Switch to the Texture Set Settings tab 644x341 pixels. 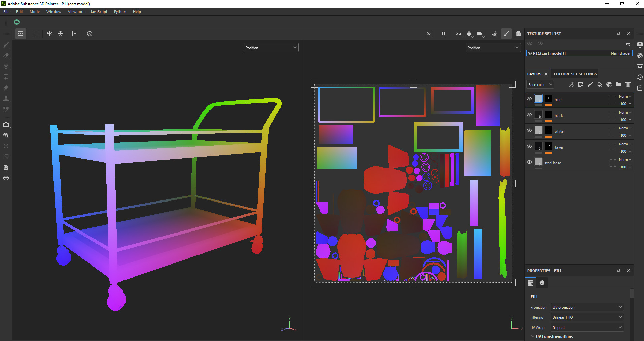575,74
